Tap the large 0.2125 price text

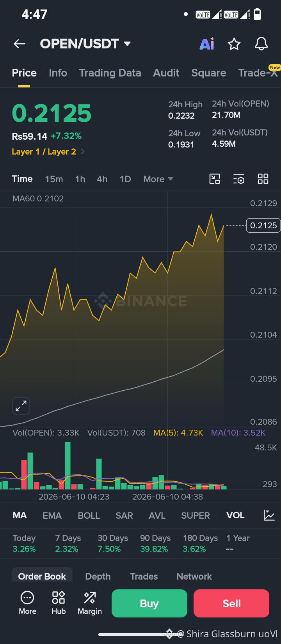(52, 113)
